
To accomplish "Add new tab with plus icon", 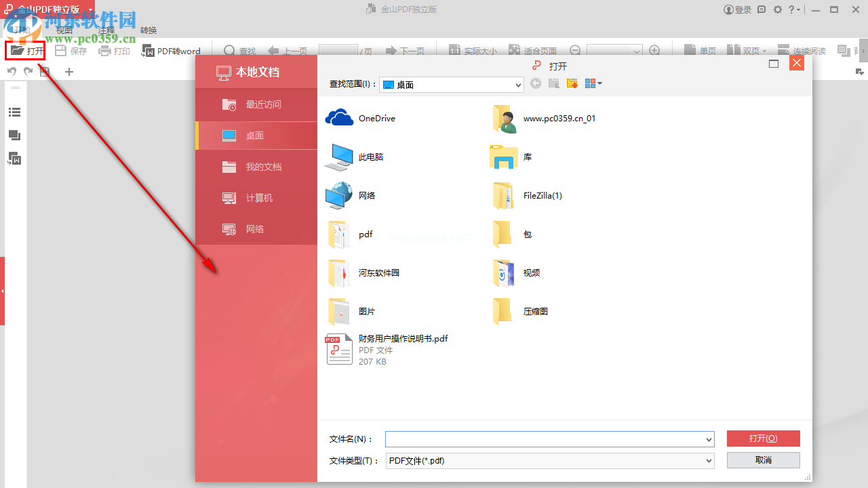I will point(68,72).
